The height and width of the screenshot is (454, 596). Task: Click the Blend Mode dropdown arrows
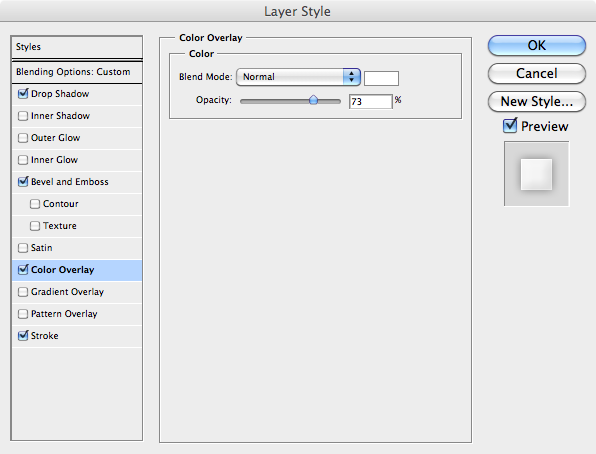352,77
